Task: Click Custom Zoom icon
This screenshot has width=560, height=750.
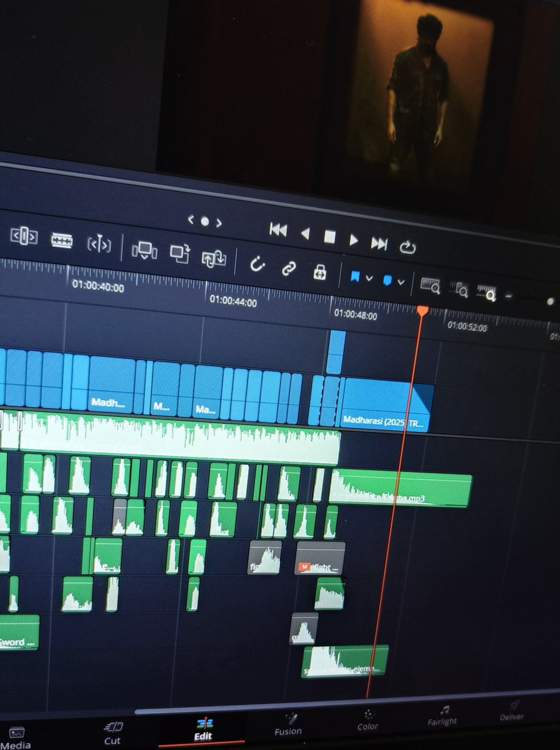Action: tap(486, 292)
